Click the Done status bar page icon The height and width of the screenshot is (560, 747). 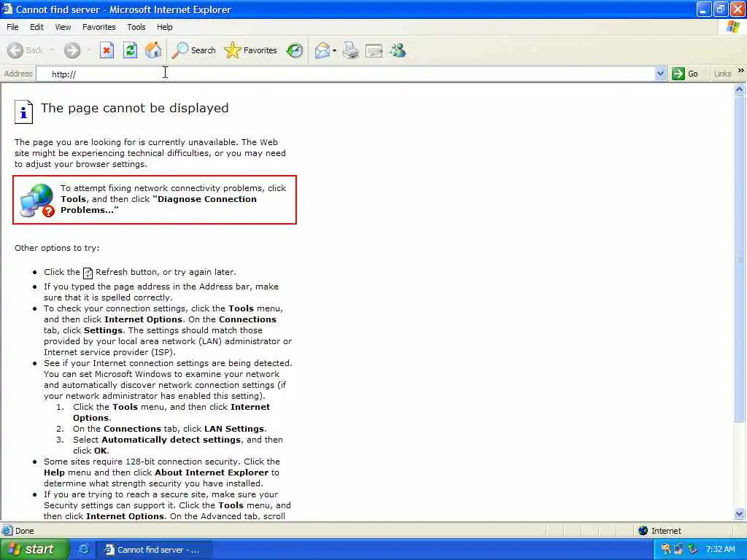tap(7, 531)
